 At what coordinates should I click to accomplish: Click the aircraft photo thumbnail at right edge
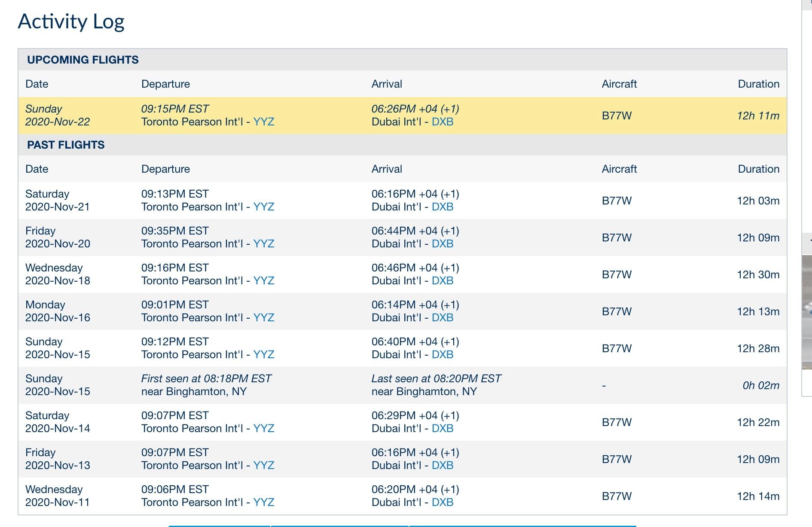pos(807,312)
